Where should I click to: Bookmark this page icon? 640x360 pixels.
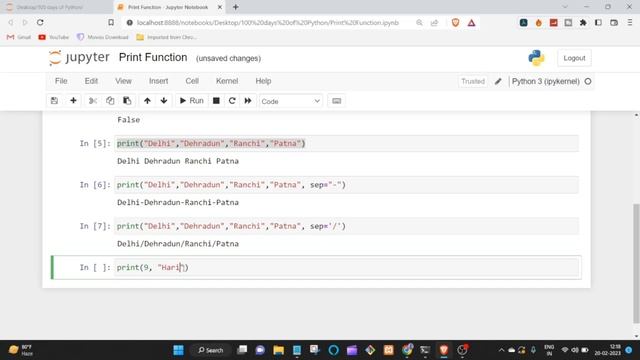click(x=111, y=22)
